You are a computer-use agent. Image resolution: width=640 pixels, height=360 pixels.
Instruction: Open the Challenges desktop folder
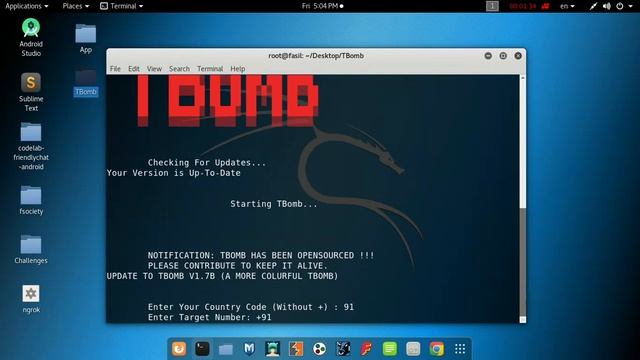click(31, 249)
